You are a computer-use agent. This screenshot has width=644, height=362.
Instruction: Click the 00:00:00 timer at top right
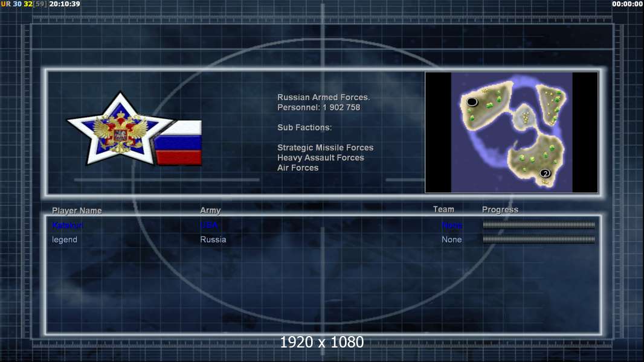(x=627, y=4)
